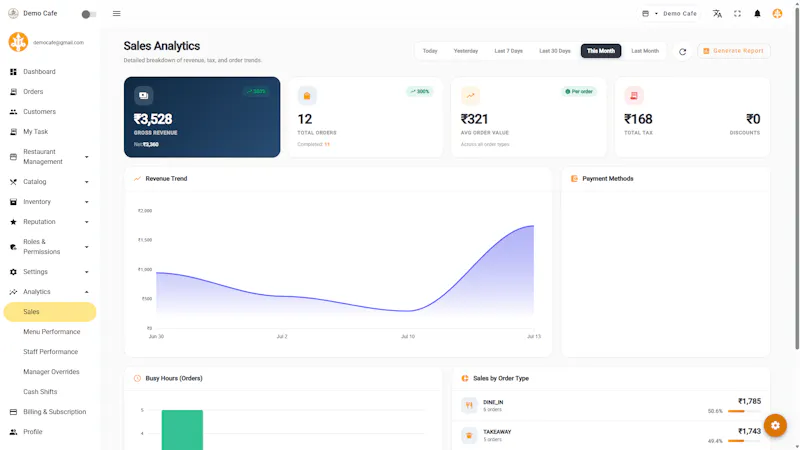This screenshot has width=800, height=450.
Task: Click the sidebar profile avatar
Action: point(18,42)
